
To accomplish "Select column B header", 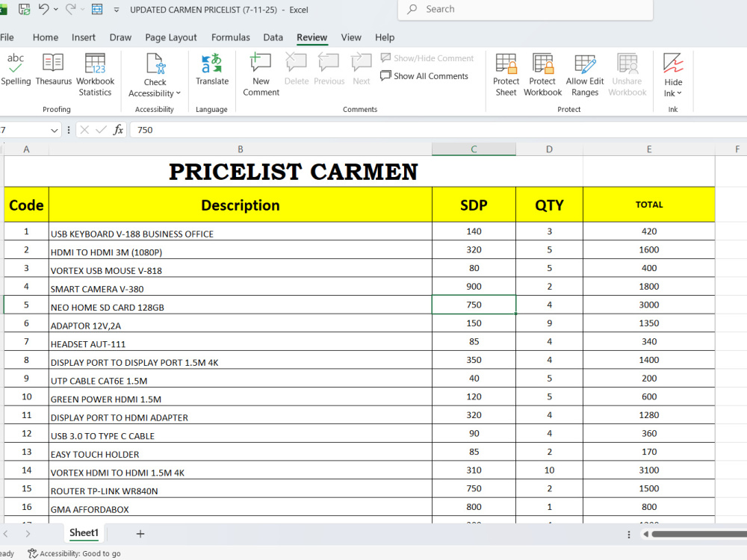I will 240,149.
